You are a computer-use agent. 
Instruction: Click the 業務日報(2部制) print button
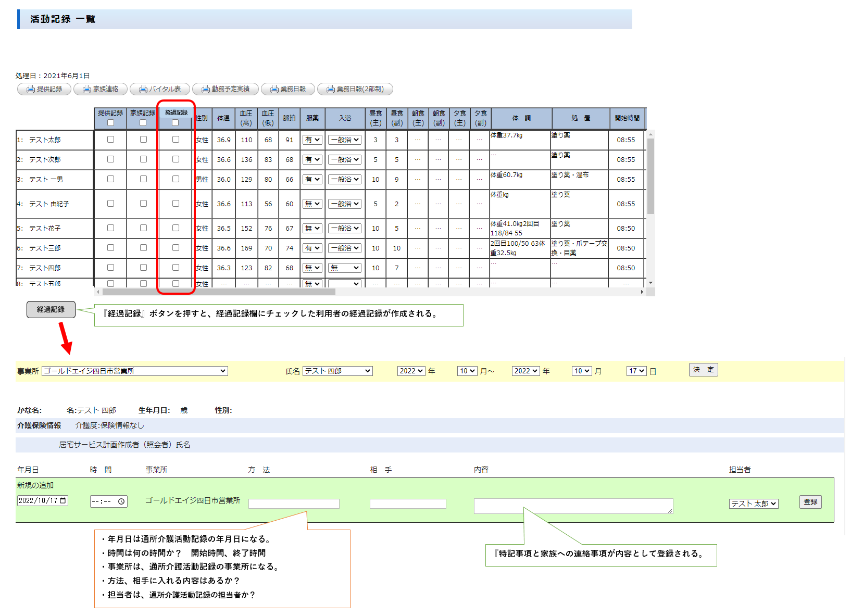355,89
